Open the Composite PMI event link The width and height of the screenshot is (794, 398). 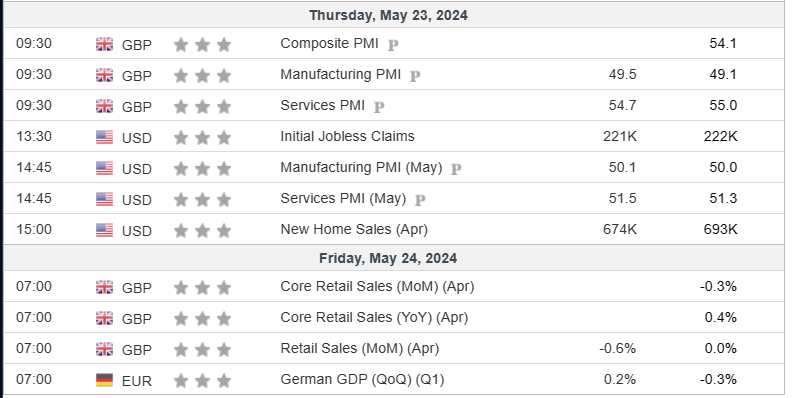click(329, 44)
